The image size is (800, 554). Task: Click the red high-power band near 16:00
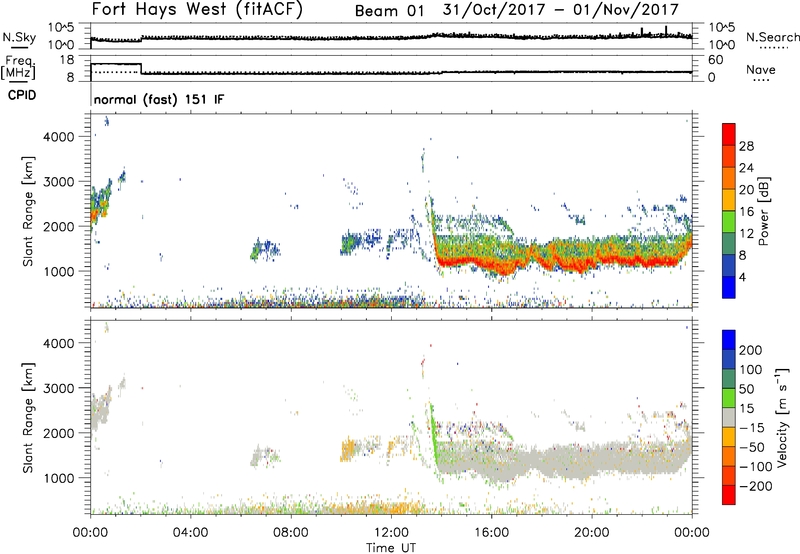coord(505,267)
